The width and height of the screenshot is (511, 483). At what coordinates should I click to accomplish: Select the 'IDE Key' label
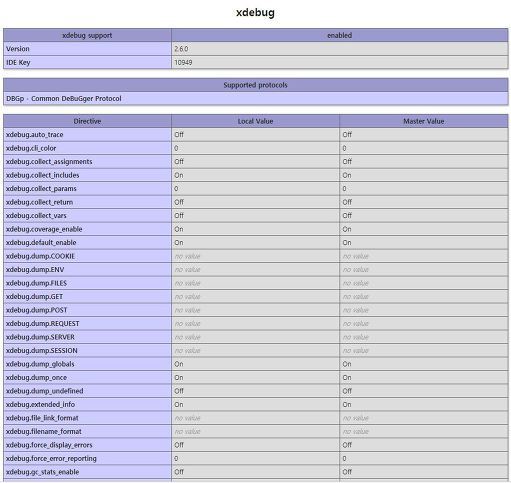(x=18, y=62)
